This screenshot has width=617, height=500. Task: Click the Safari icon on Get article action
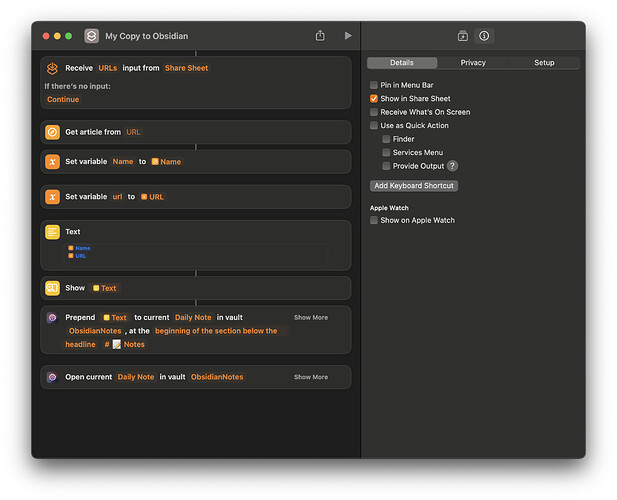point(53,132)
